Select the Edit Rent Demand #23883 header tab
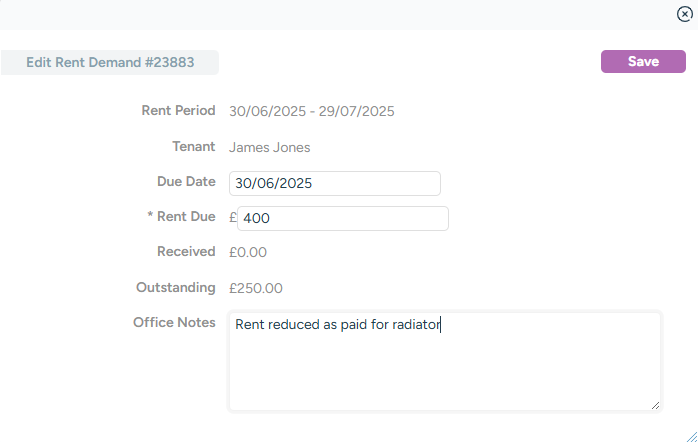This screenshot has width=698, height=442. click(110, 62)
